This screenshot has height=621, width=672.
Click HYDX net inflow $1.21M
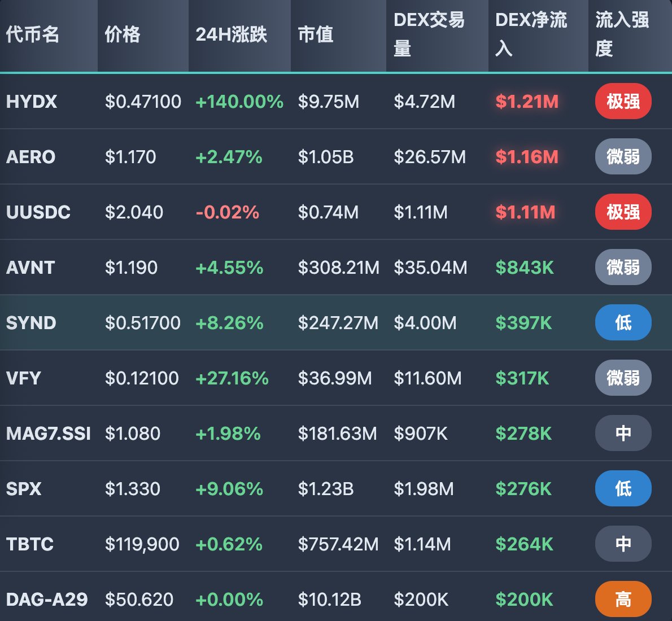click(x=527, y=102)
